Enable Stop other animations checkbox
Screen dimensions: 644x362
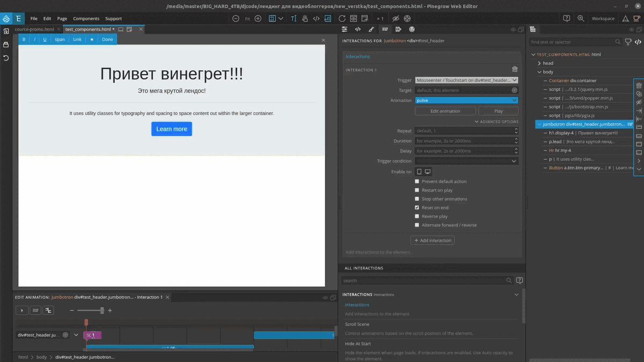click(x=417, y=199)
